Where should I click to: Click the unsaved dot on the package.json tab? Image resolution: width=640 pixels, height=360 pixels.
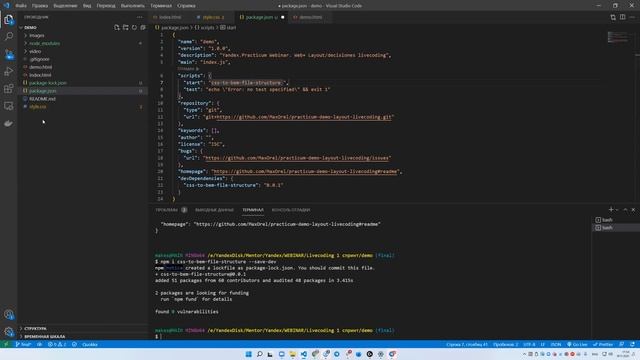point(282,17)
